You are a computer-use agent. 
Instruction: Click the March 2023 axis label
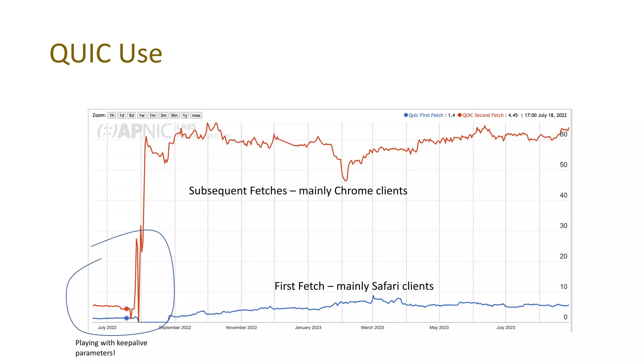click(x=373, y=327)
